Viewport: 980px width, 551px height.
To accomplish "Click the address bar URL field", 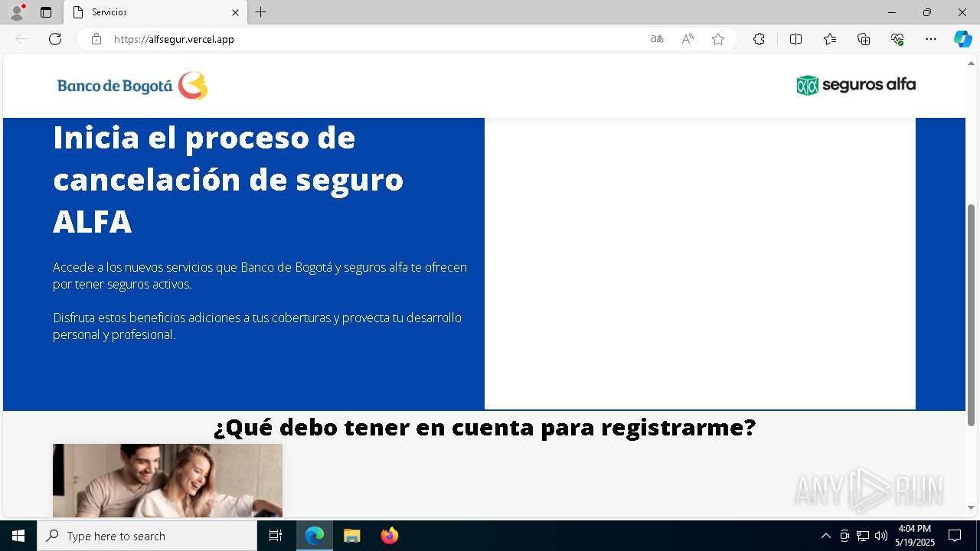I will (375, 39).
